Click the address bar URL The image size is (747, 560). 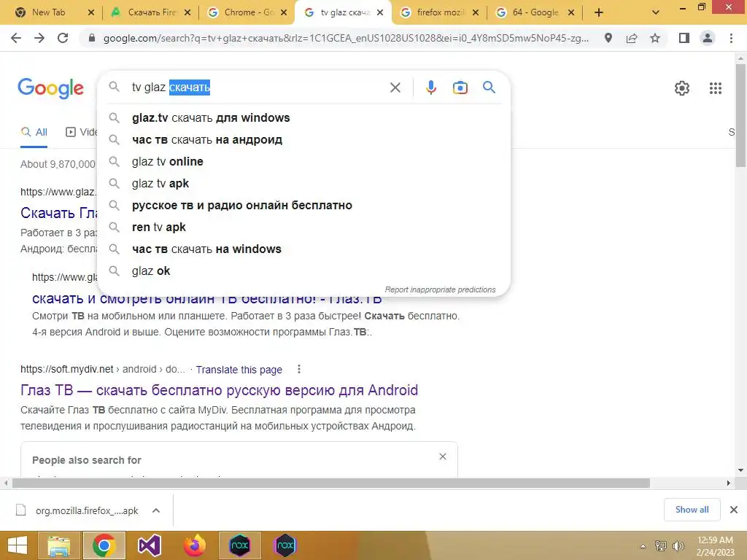coord(346,38)
